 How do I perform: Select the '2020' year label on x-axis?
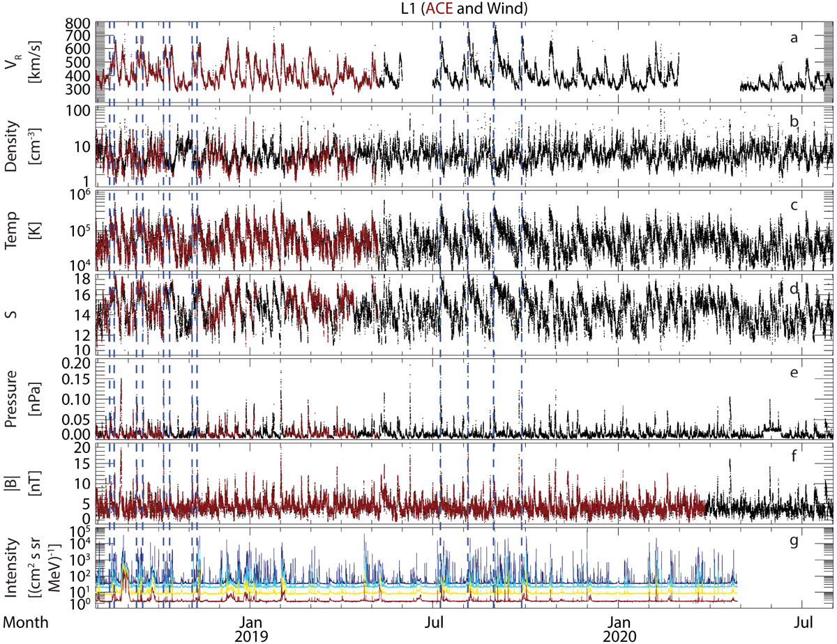pyautogui.click(x=621, y=635)
